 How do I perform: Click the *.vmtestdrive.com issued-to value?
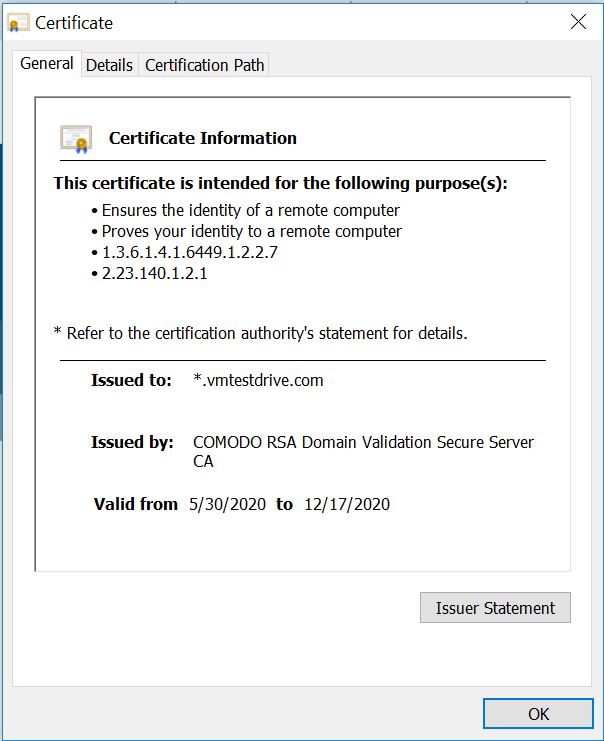click(258, 380)
